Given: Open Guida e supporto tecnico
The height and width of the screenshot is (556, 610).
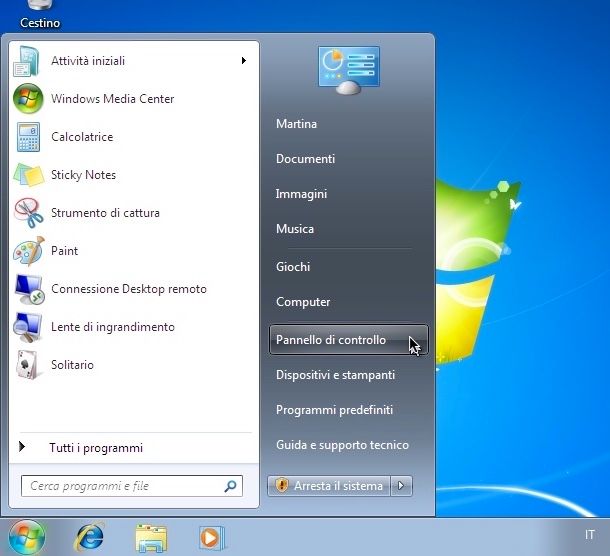Looking at the screenshot, I should [342, 445].
